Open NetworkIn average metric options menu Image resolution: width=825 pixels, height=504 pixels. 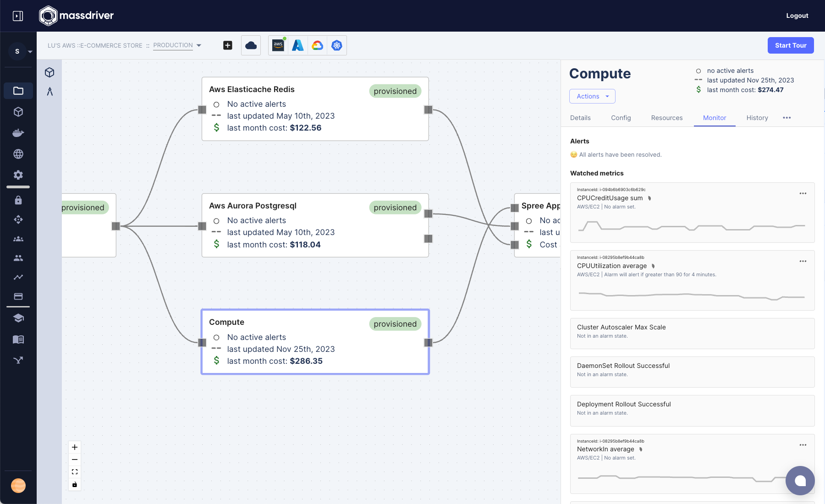point(803,445)
